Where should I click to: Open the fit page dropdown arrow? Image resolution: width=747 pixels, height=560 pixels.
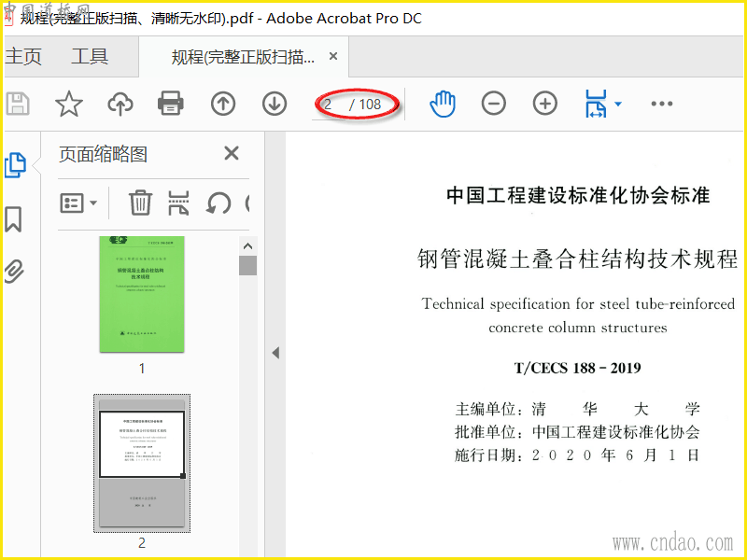coord(618,104)
